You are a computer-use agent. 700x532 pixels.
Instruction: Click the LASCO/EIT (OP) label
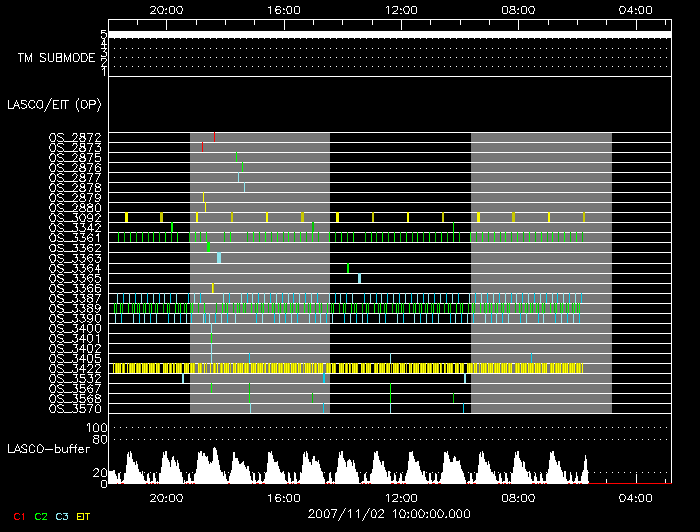54,105
